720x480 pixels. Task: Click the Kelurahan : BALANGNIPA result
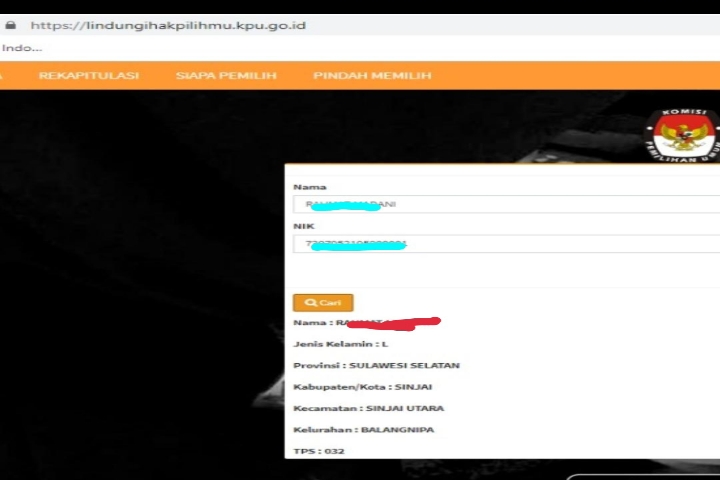[x=364, y=430]
